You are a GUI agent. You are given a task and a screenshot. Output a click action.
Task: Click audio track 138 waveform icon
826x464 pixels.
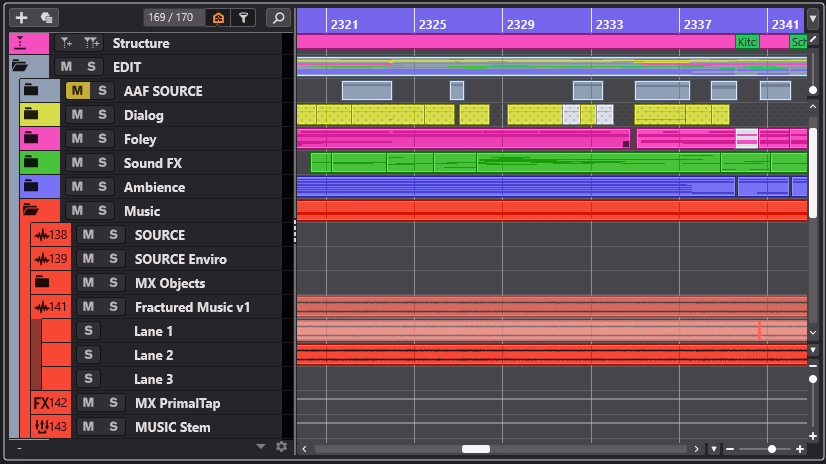point(42,235)
